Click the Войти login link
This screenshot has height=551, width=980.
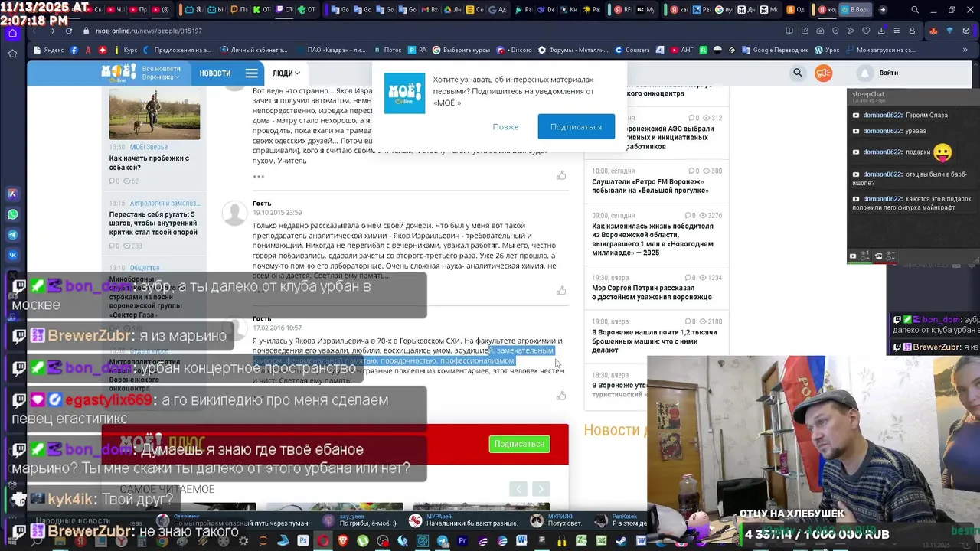(x=889, y=73)
